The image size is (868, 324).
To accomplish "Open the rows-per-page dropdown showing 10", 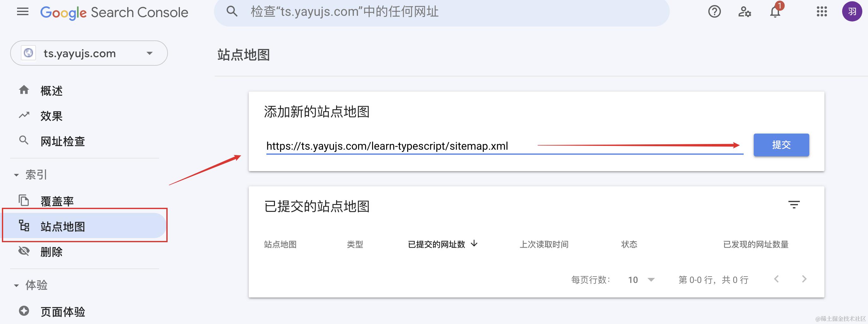I will coord(641,280).
